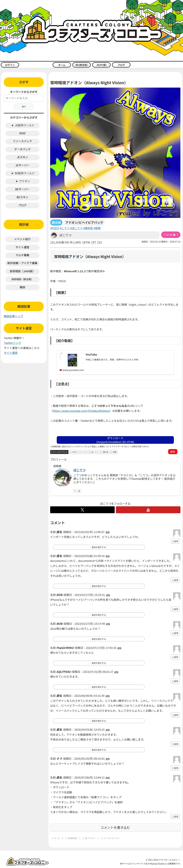Open the マルチ募集 board
This screenshot has width=183, height=868.
[22, 255]
